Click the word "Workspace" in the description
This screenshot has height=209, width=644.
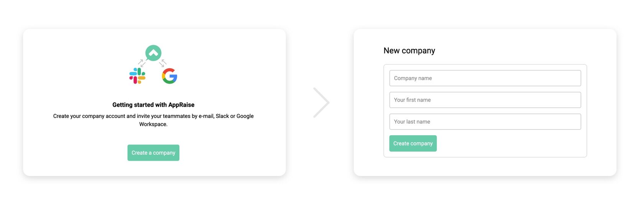point(153,124)
